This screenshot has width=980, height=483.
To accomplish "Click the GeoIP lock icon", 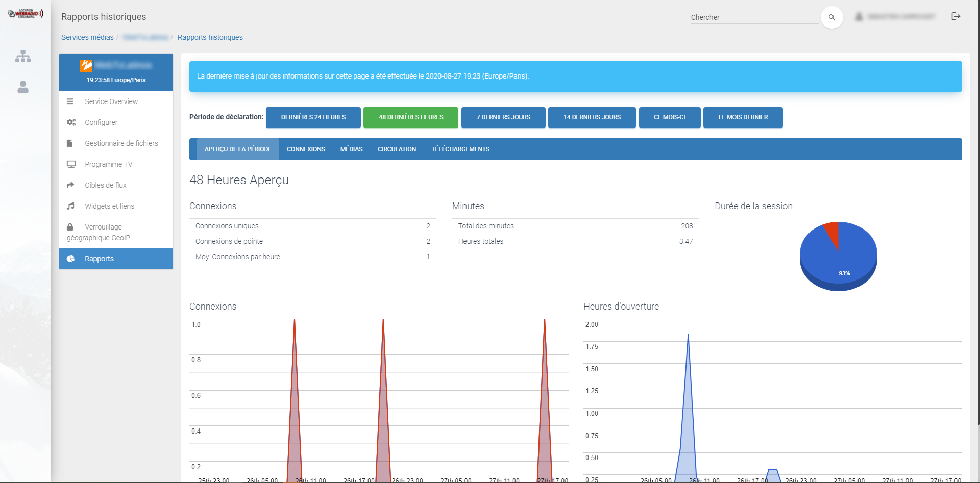I will 70,227.
